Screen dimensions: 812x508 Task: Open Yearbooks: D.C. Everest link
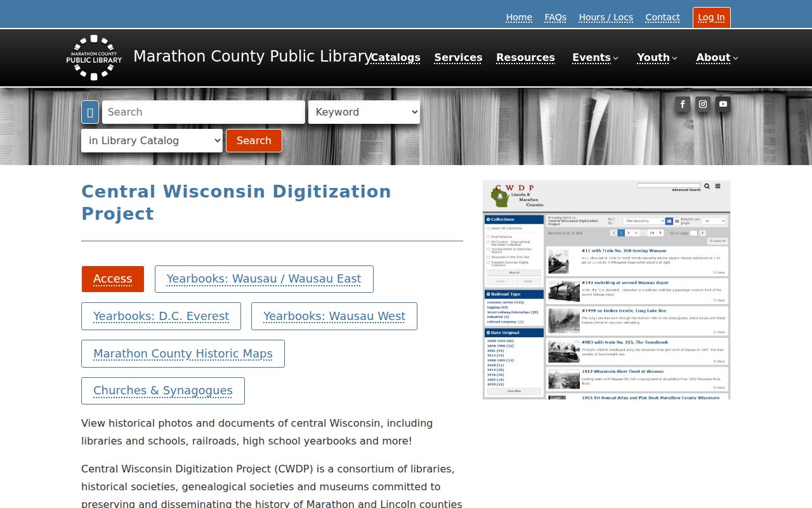click(161, 316)
